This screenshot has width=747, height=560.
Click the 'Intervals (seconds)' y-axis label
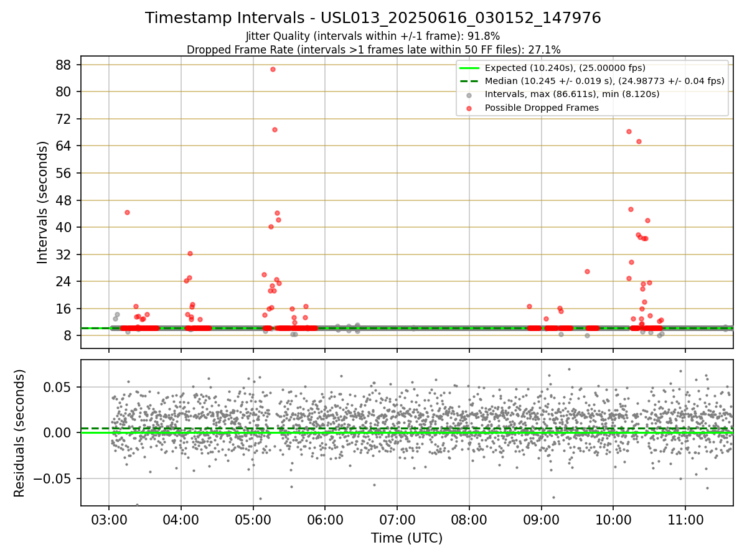pyautogui.click(x=42, y=202)
